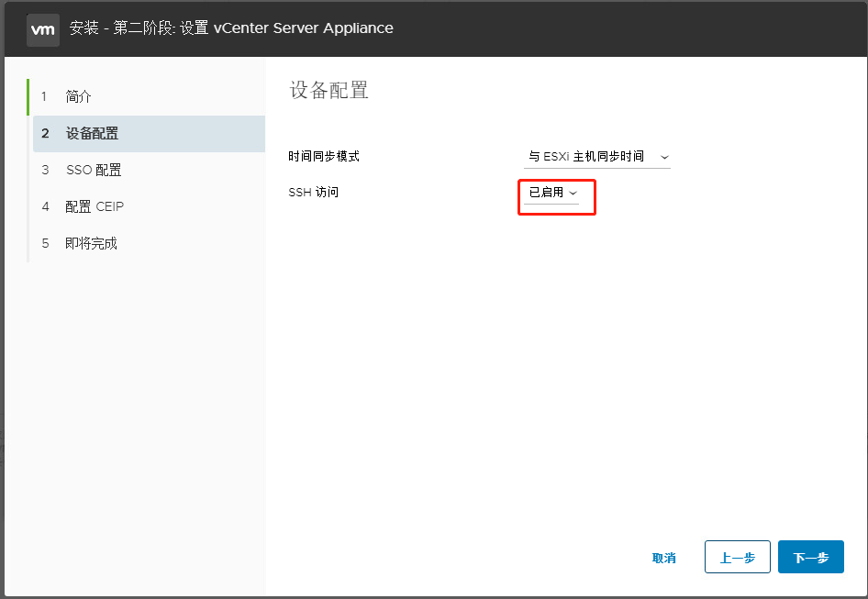Click the 取消 cancel link
Image resolution: width=868 pixels, height=599 pixels.
(x=663, y=558)
